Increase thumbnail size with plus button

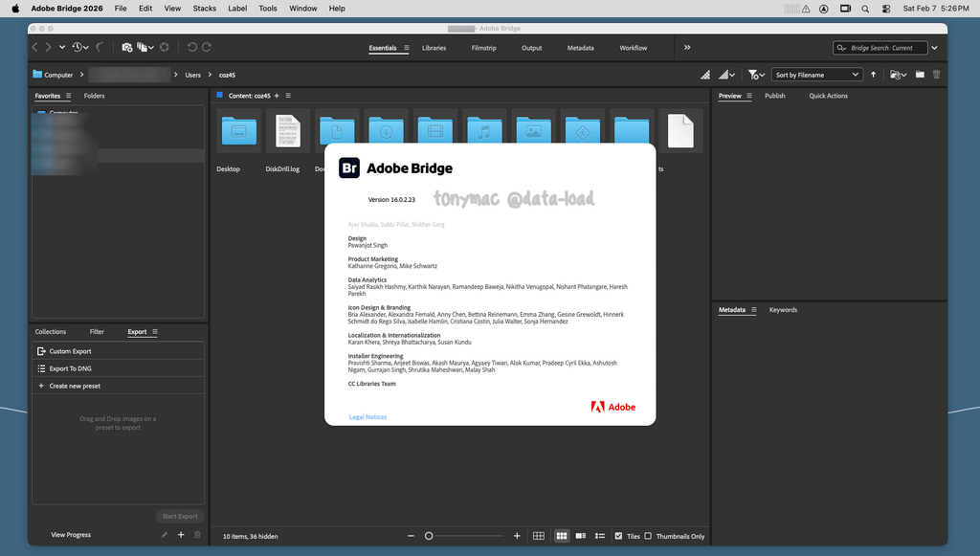click(517, 536)
